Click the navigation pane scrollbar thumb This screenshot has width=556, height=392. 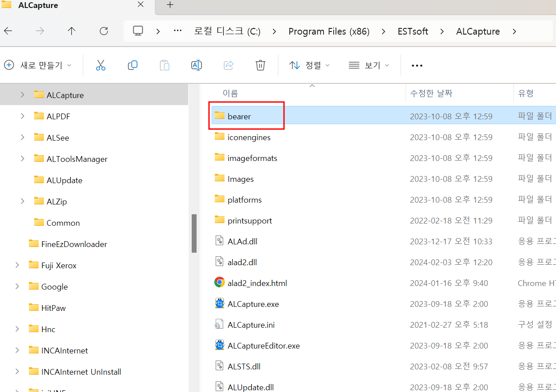pos(194,234)
